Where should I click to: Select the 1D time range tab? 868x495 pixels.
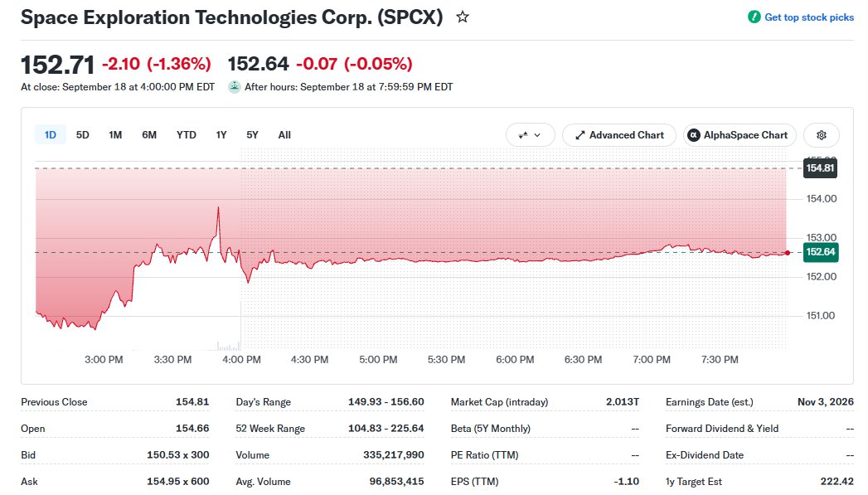(x=51, y=135)
